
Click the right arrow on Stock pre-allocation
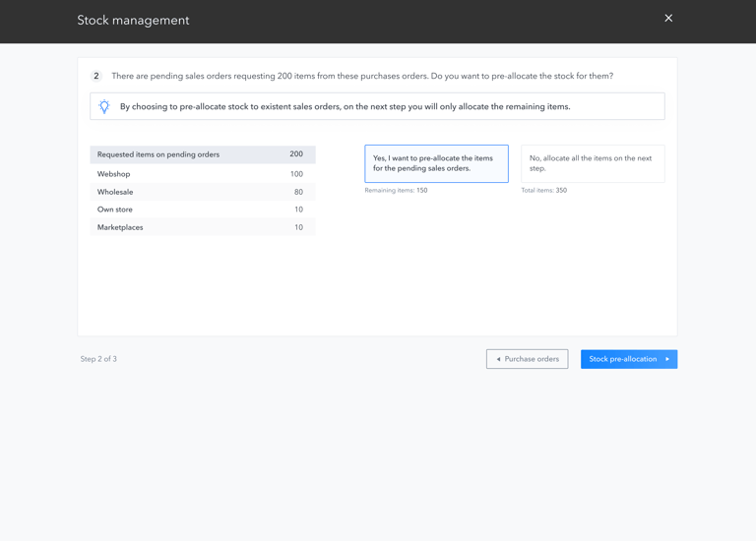pos(667,359)
